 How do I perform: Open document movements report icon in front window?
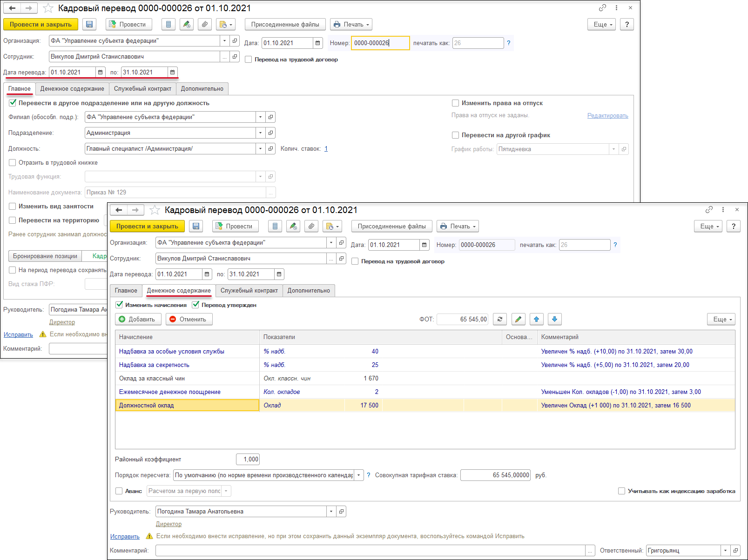pos(275,226)
